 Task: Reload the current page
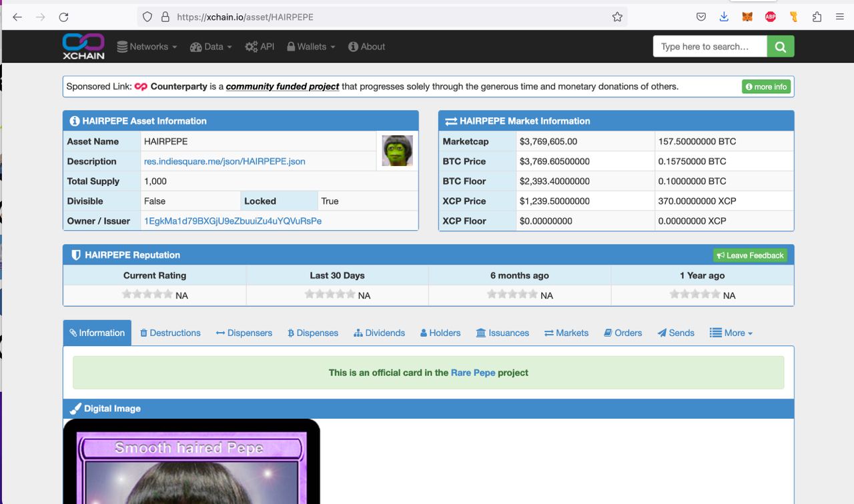64,17
